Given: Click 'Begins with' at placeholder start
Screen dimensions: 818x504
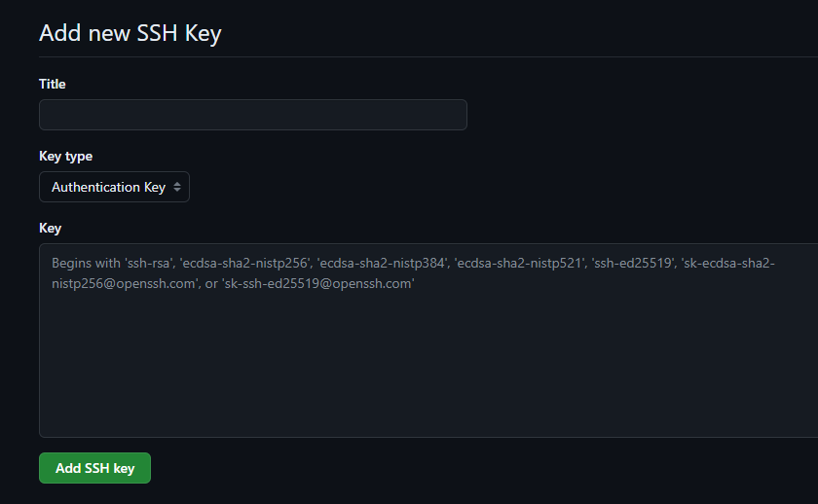Looking at the screenshot, I should click(86, 264).
